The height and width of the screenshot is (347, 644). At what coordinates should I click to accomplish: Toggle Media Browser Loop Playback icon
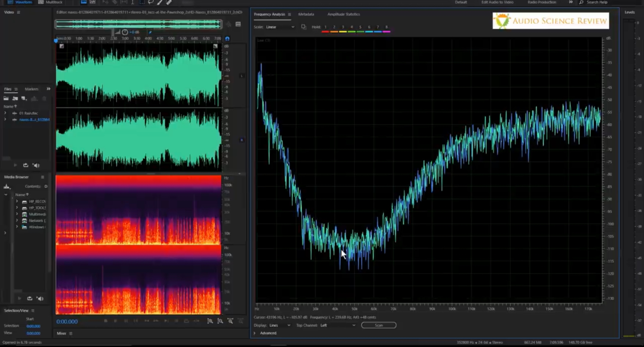point(30,298)
